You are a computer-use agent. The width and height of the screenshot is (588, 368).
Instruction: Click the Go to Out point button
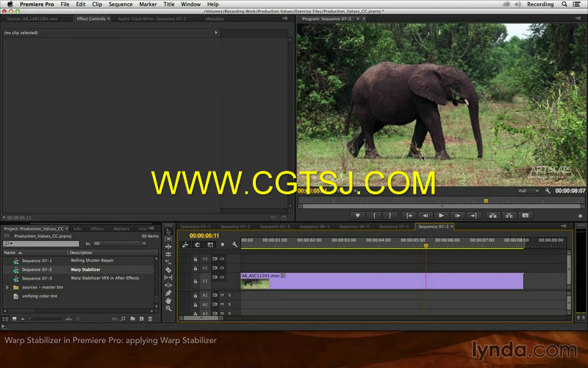point(473,216)
